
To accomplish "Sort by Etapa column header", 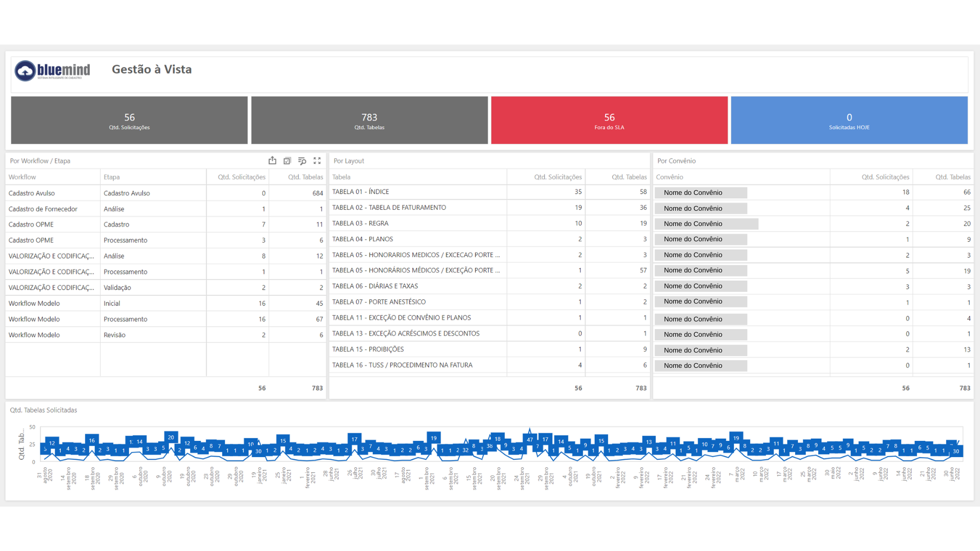I will point(112,177).
